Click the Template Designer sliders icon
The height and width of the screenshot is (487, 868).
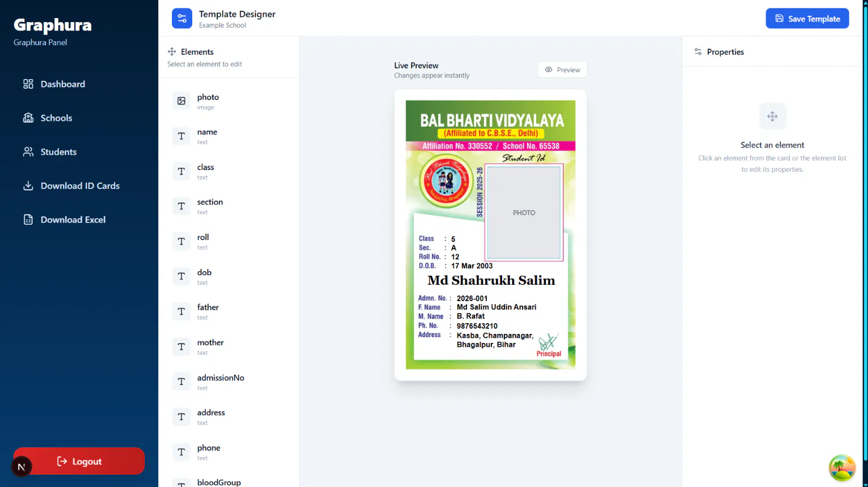182,19
